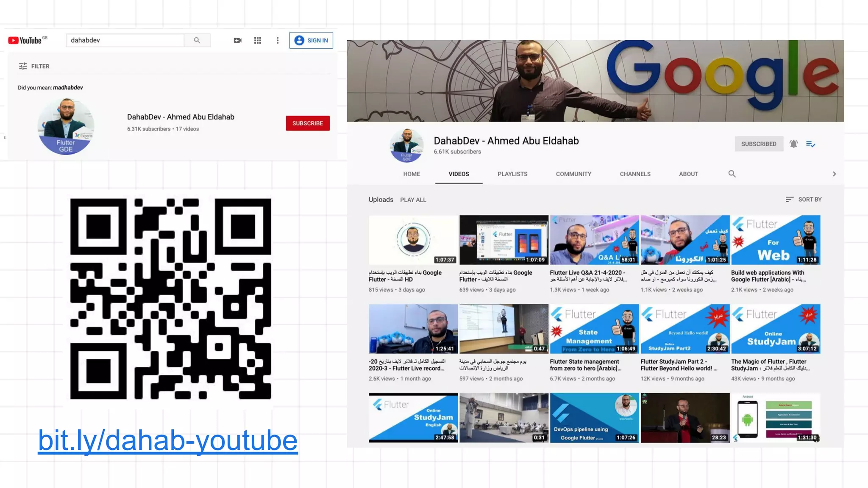The image size is (868, 488).
Task: Click PLAY ALL next to Uploads
Action: 413,200
